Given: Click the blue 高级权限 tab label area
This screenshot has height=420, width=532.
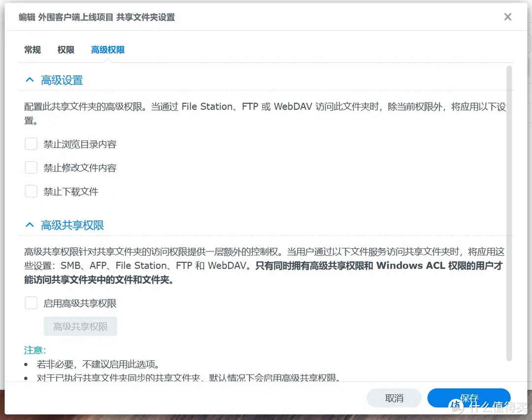Looking at the screenshot, I should (x=107, y=49).
